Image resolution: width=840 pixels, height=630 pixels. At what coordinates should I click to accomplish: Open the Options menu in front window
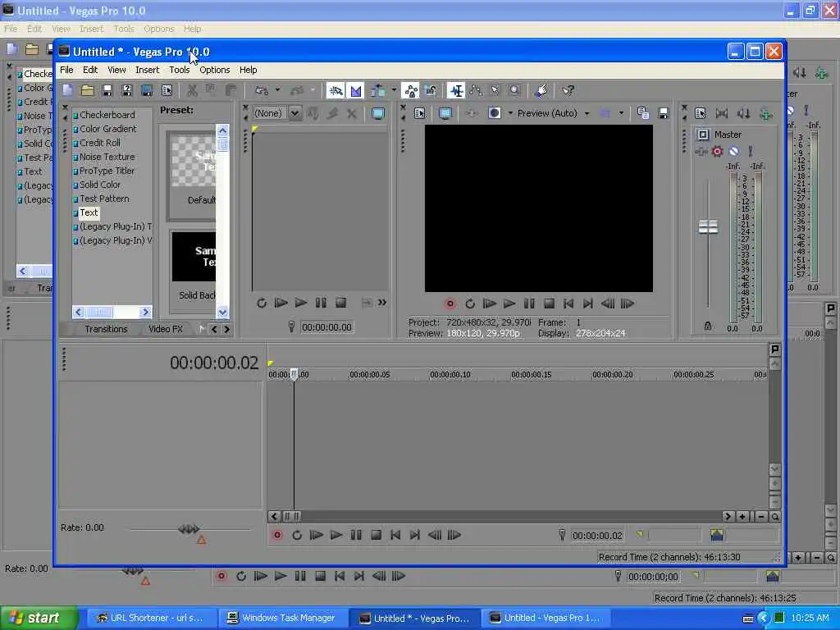214,70
